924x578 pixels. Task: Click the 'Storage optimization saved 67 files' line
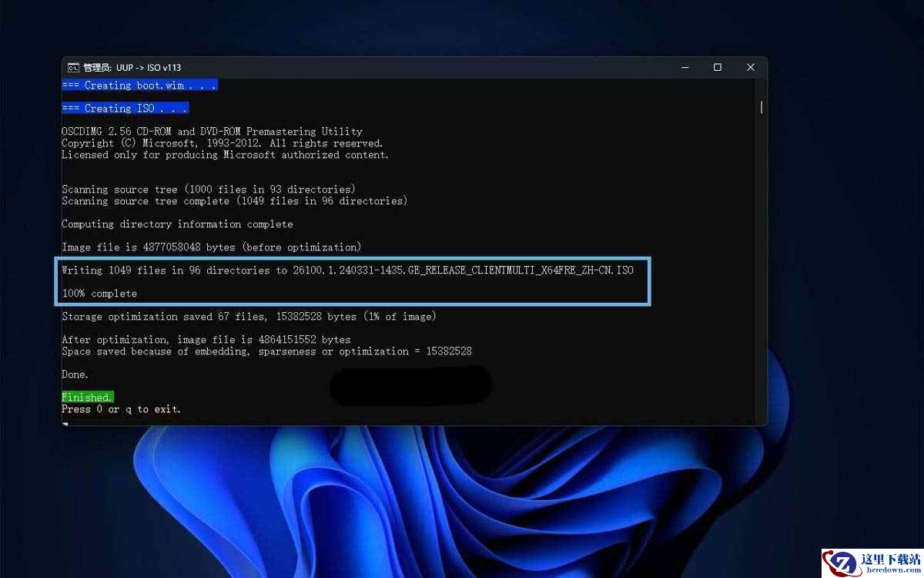click(x=249, y=317)
